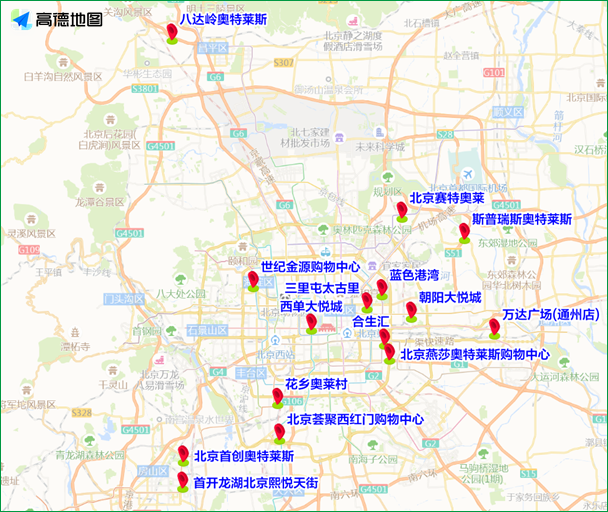Click the 丰台区 district label
Viewport: 608px width, 512px height.
click(251, 373)
